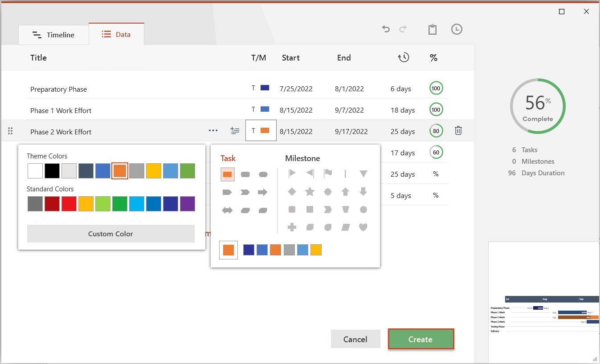Pick the purple standard color swatch
The image size is (600, 364).
188,204
